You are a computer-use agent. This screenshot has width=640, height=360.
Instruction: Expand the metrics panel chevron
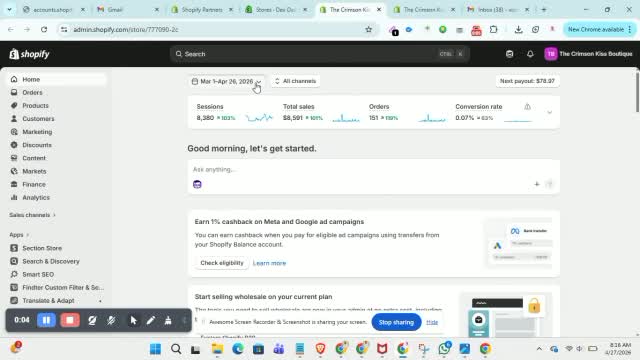coord(549,112)
